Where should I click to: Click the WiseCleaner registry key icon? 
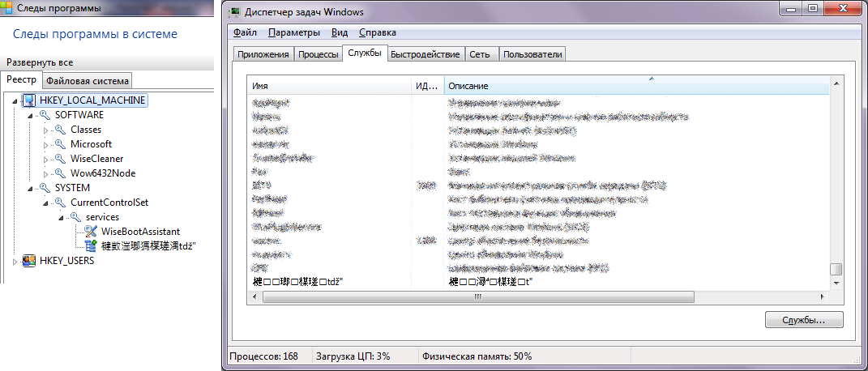(60, 159)
